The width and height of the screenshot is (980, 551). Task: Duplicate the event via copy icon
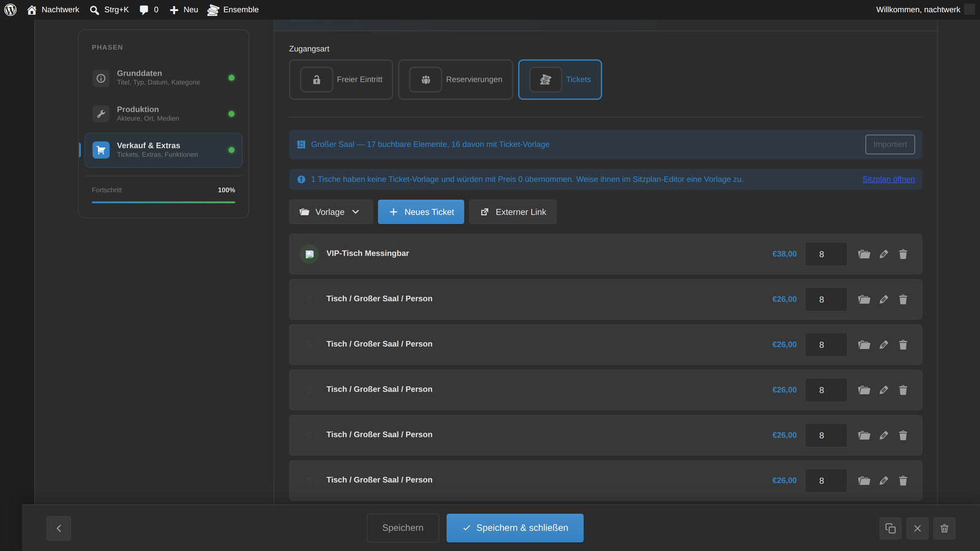pos(891,528)
